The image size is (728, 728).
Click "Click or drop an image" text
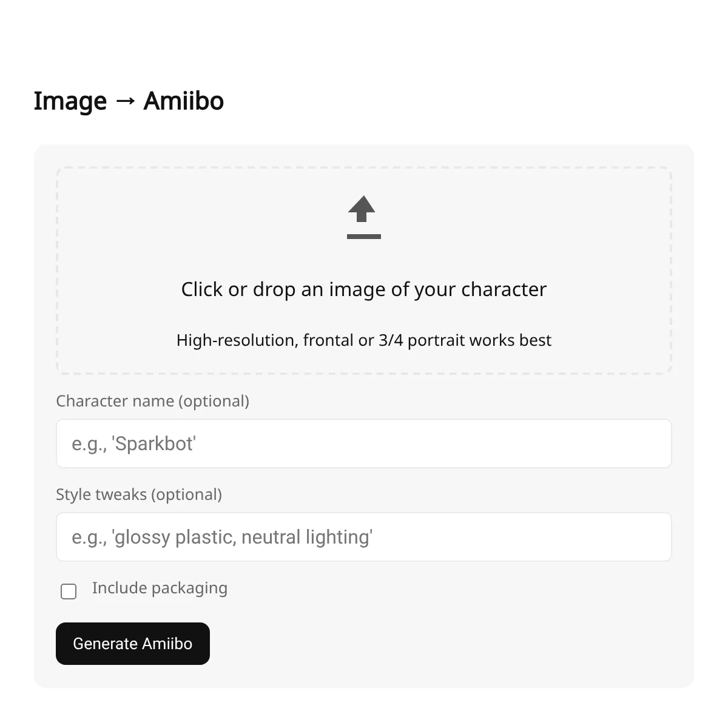[363, 289]
